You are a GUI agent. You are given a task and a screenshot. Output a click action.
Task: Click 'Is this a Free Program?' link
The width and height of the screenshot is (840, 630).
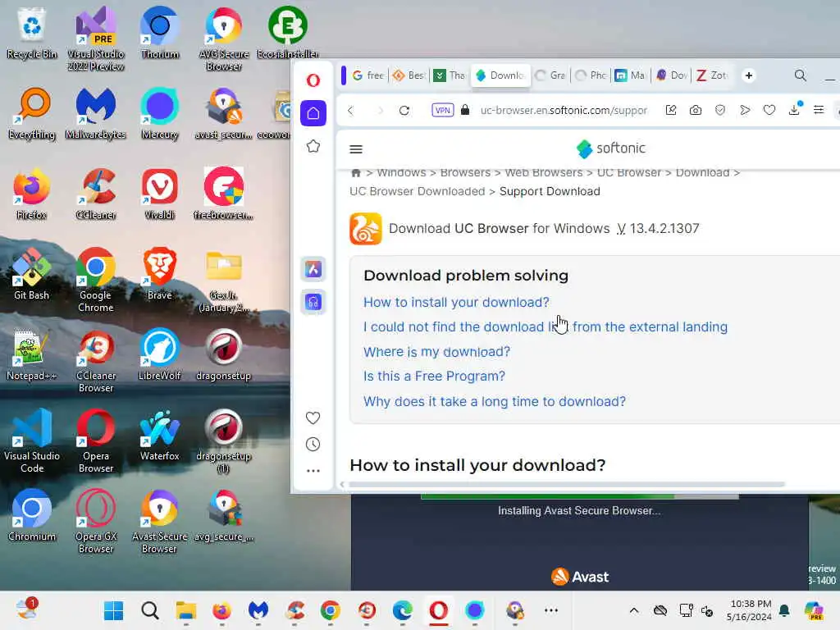[434, 376]
